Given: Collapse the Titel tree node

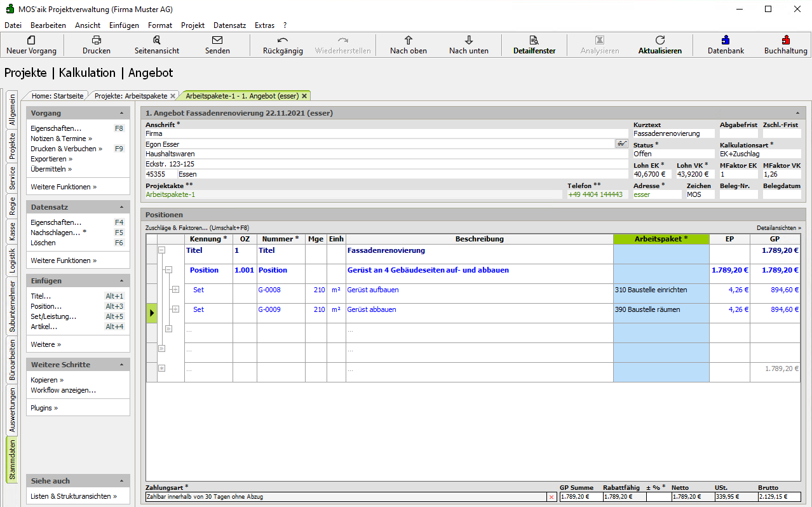Looking at the screenshot, I should pos(161,250).
